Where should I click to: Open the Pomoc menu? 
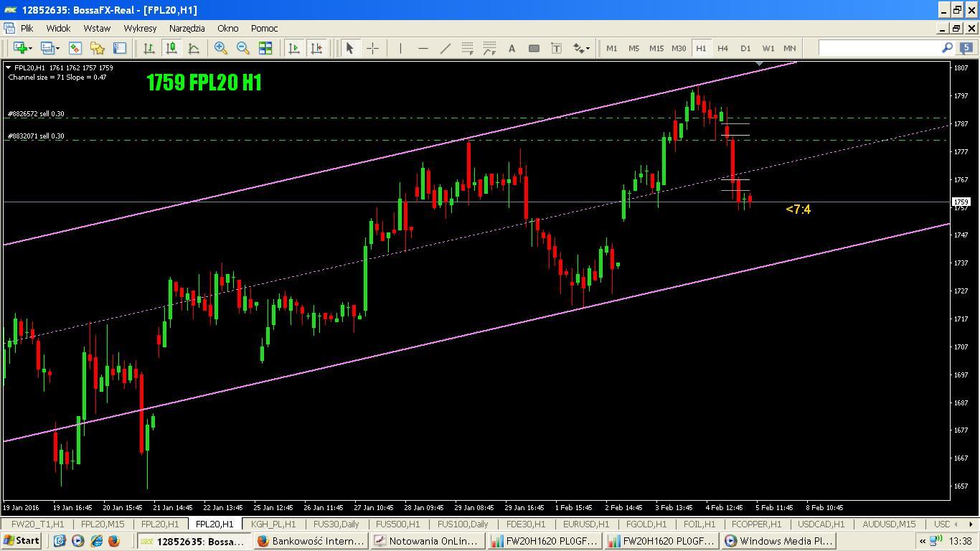[x=264, y=28]
